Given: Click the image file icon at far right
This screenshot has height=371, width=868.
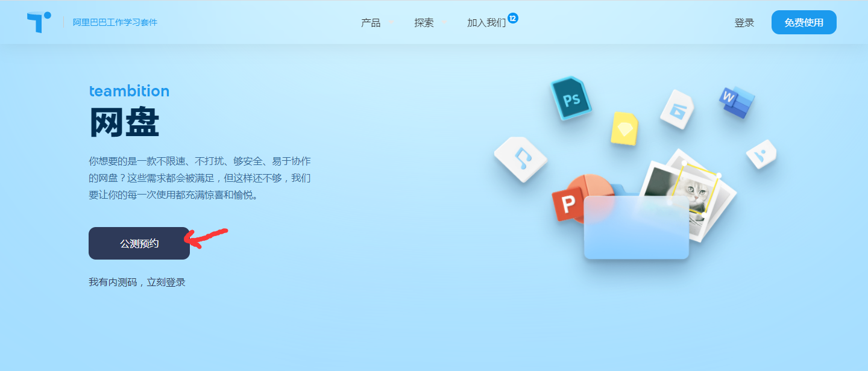Looking at the screenshot, I should 761,154.
